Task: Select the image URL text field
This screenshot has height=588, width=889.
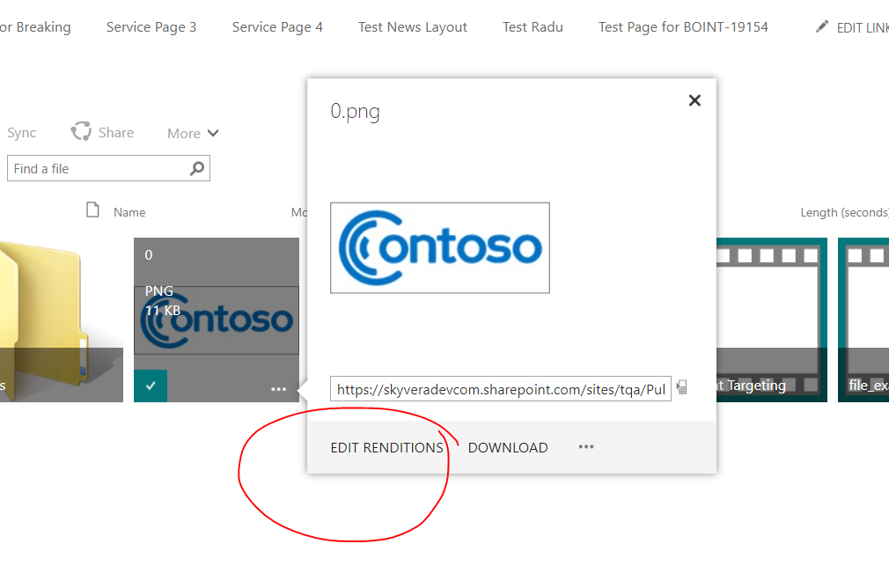Action: pyautogui.click(x=500, y=389)
